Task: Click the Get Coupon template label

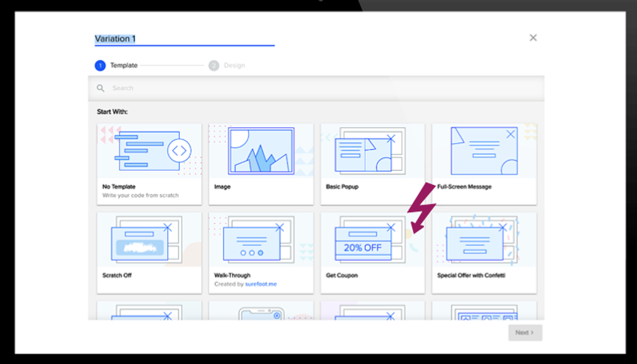Action: 342,276
